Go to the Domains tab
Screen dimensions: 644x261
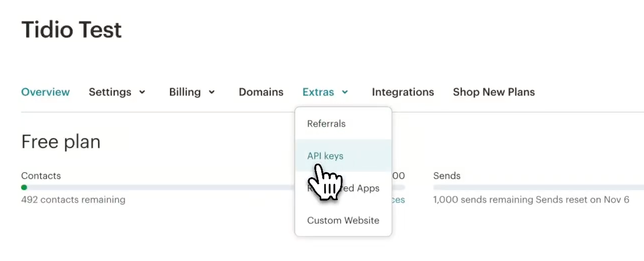click(261, 92)
